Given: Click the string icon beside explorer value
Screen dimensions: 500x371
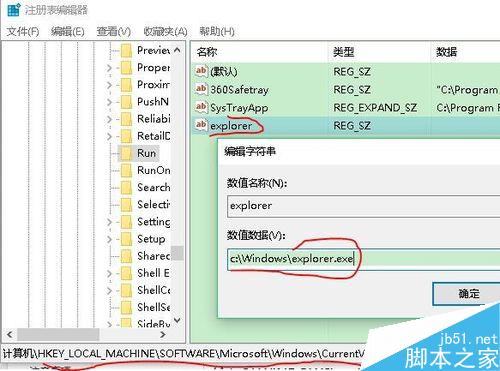Looking at the screenshot, I should [x=201, y=125].
